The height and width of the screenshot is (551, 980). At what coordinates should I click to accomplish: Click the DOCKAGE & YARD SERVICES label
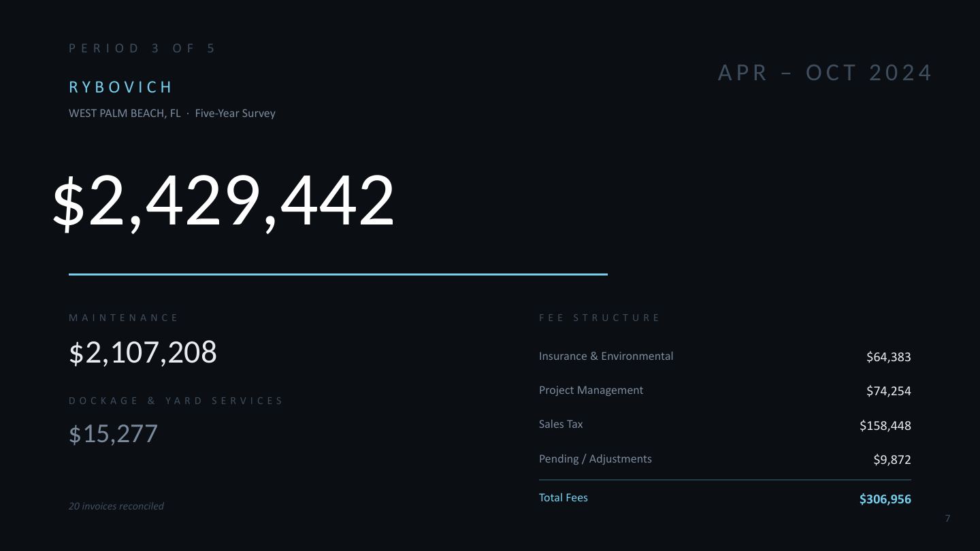tap(176, 401)
